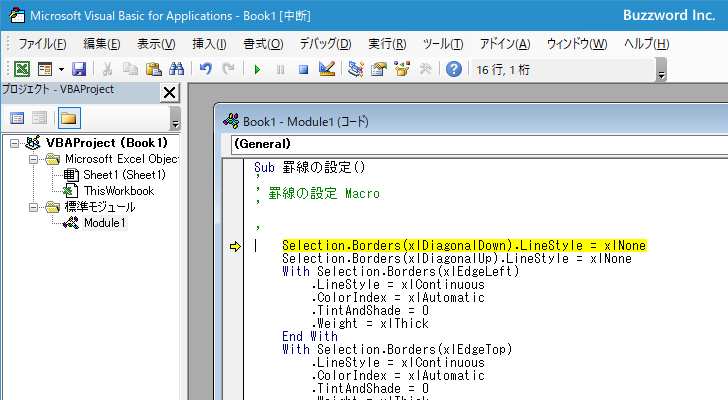Open the デバッグ(D) menu
728x400 pixels.
[325, 44]
